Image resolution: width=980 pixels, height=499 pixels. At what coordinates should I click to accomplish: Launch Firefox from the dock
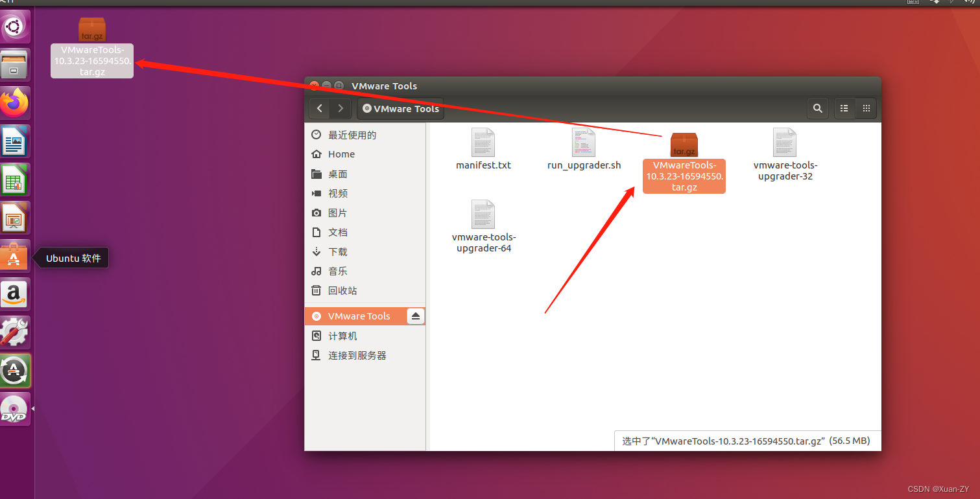14,103
